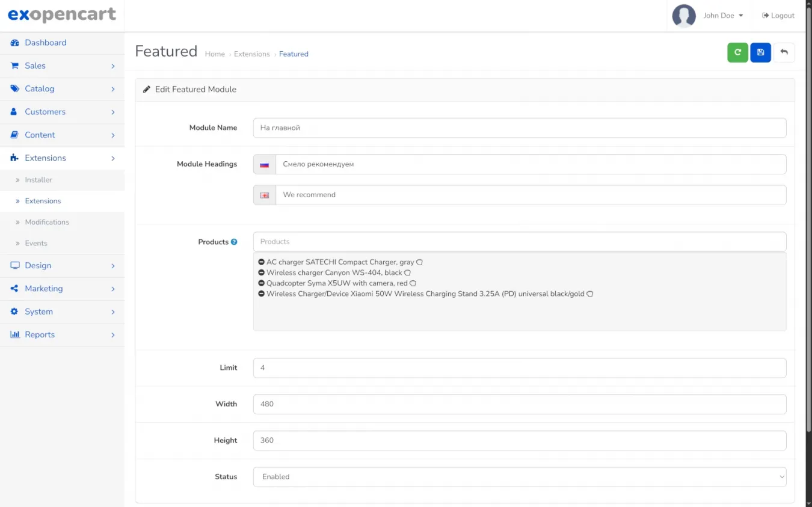Image resolution: width=812 pixels, height=507 pixels.
Task: Go to Home breadcrumb link
Action: [215, 54]
